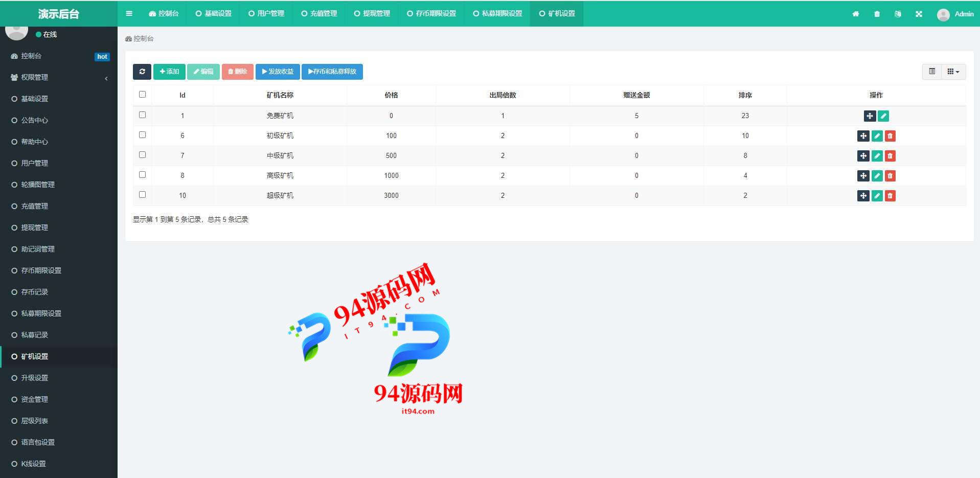Screen dimensions: 980x478
Task: Click the 演示后台 logo title
Action: pyautogui.click(x=59, y=14)
